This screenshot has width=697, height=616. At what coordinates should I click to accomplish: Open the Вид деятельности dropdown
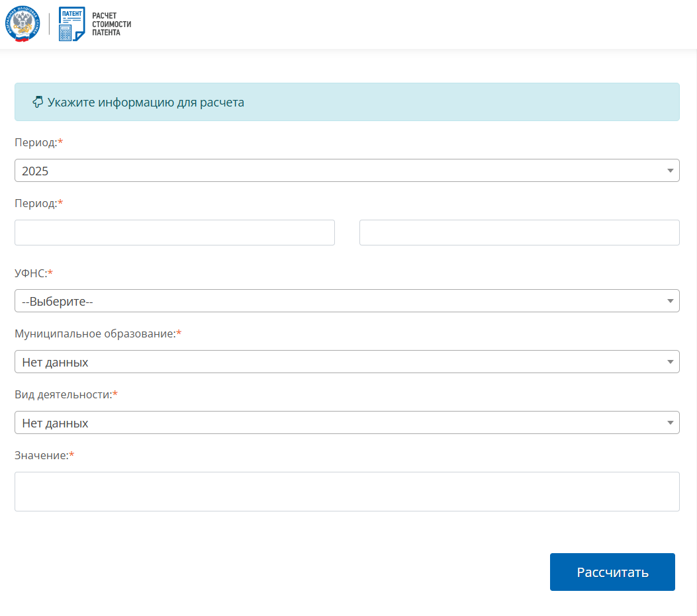tap(347, 423)
